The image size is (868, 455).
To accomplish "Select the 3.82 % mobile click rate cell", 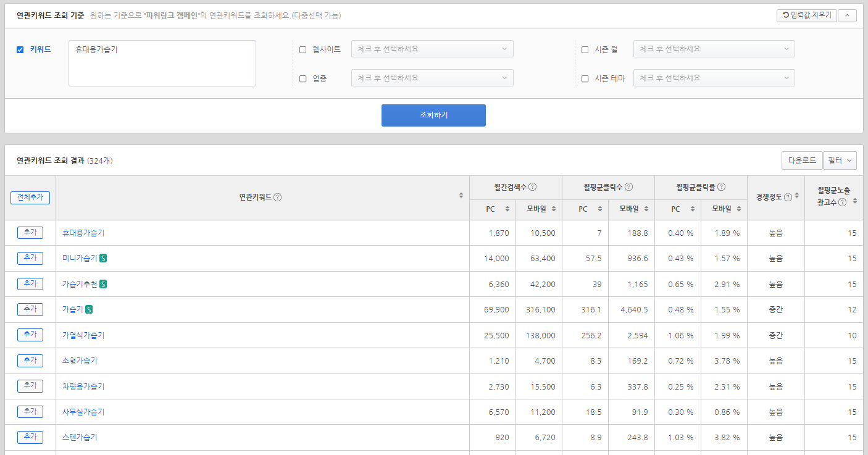I will pyautogui.click(x=724, y=437).
